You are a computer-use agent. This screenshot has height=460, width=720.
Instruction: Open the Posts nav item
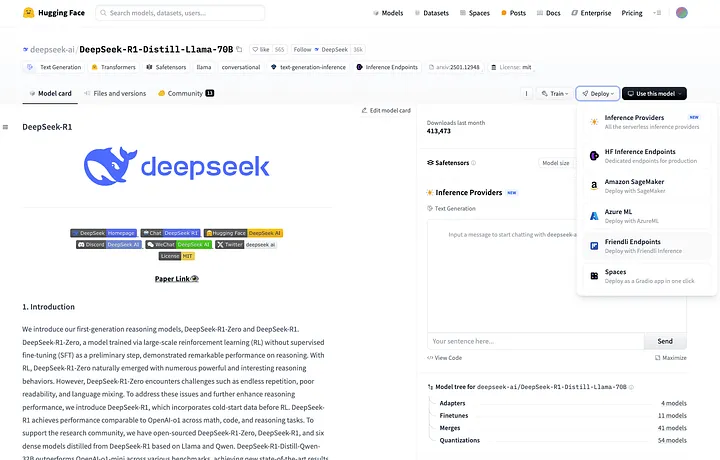(513, 13)
